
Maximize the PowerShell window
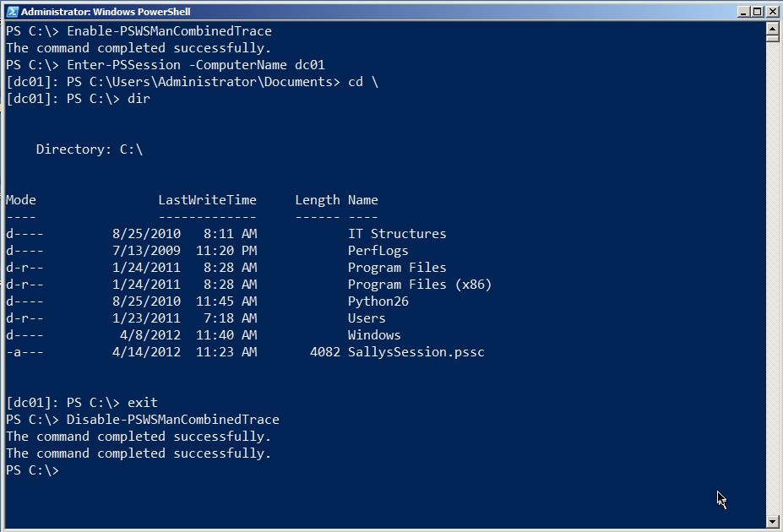pyautogui.click(x=757, y=12)
